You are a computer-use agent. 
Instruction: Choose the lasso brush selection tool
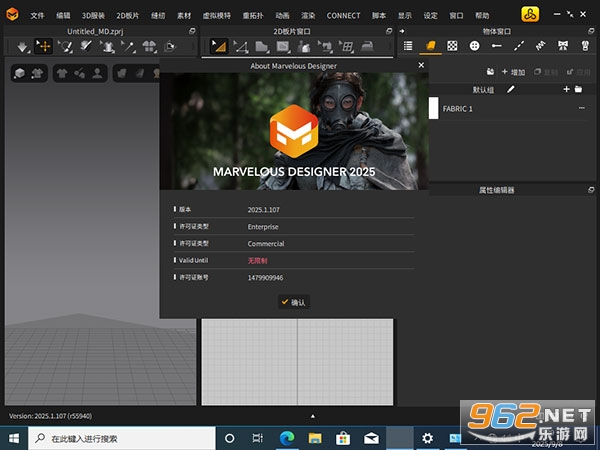point(65,47)
